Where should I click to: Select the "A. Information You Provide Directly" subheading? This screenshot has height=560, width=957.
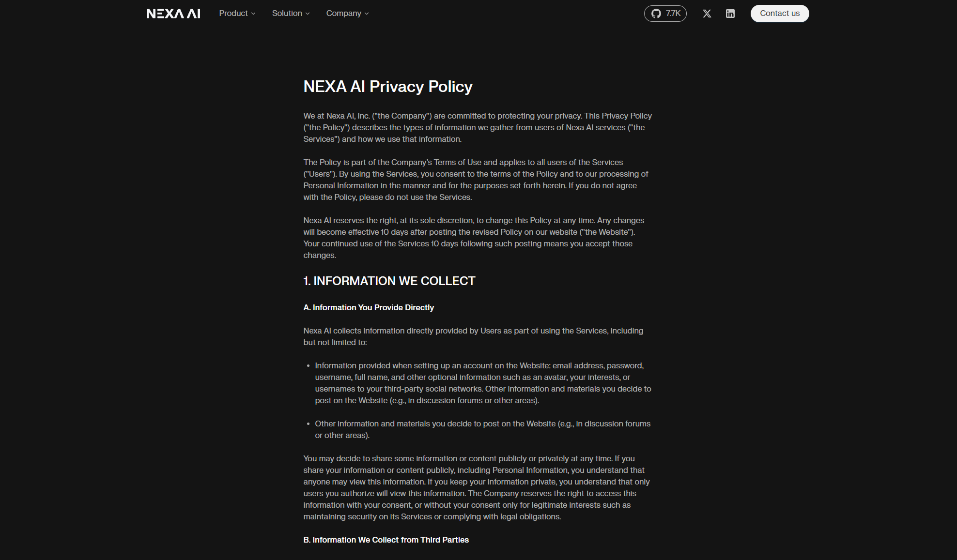tap(368, 308)
